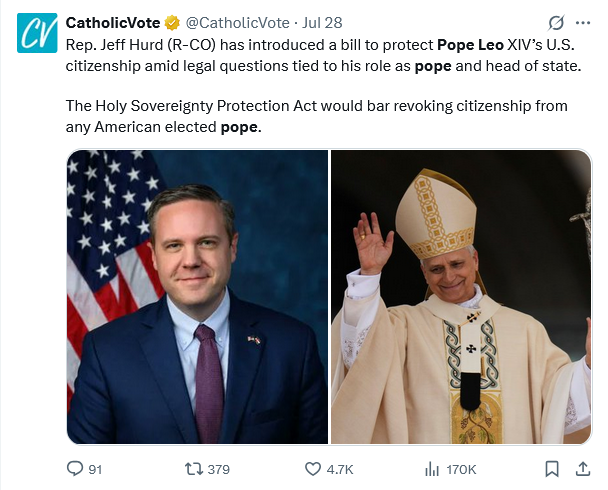Click the reply speech bubble icon
The width and height of the screenshot is (608, 490).
(x=75, y=468)
